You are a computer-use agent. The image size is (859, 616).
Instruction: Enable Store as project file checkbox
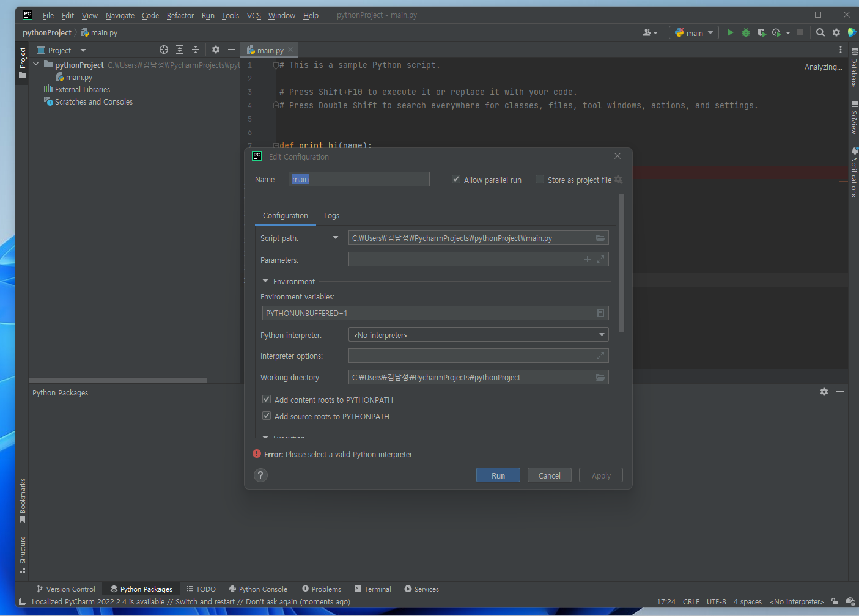(x=540, y=179)
